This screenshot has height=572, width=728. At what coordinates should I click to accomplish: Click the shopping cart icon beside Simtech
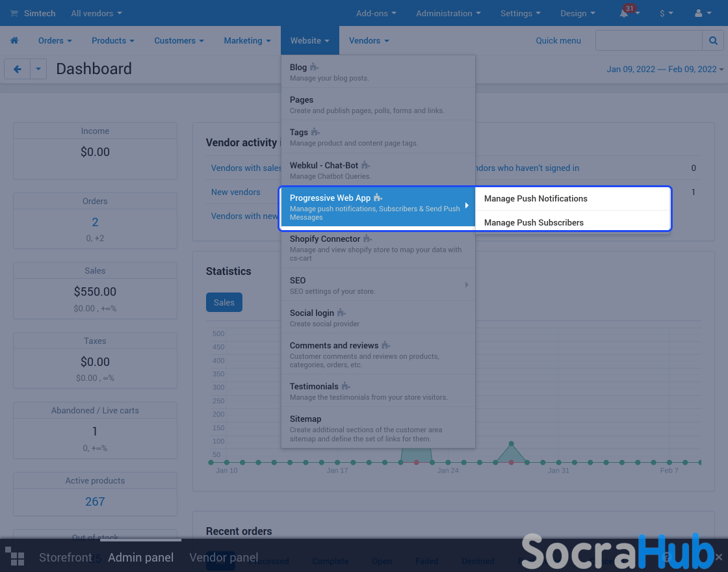coord(14,14)
